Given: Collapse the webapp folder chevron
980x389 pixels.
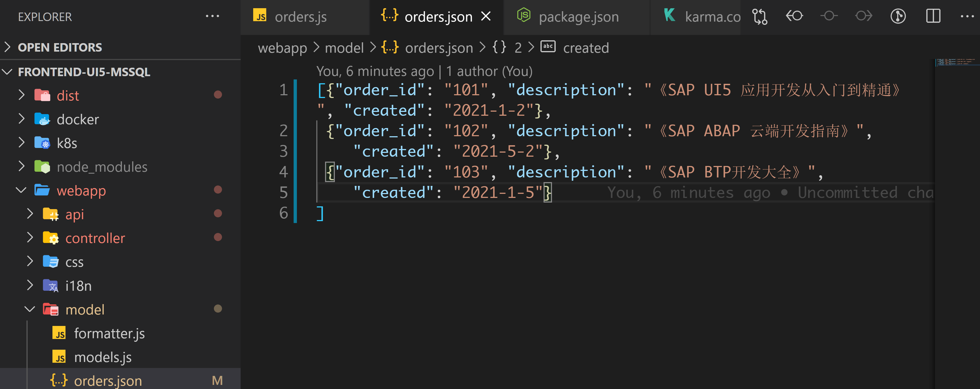Looking at the screenshot, I should point(21,190).
